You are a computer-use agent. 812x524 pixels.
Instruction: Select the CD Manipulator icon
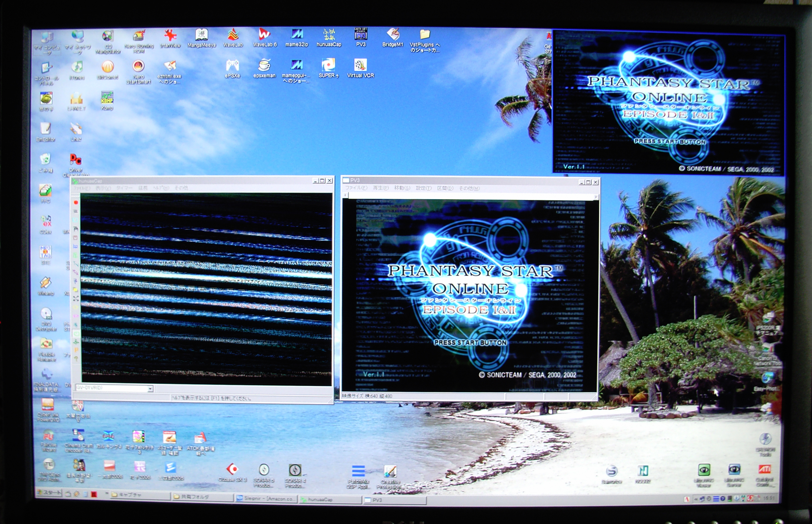pyautogui.click(x=108, y=42)
